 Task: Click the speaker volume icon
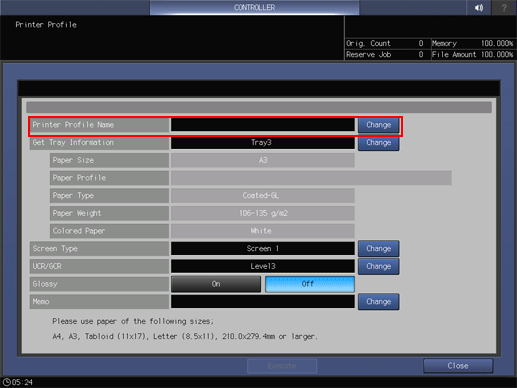pos(479,8)
